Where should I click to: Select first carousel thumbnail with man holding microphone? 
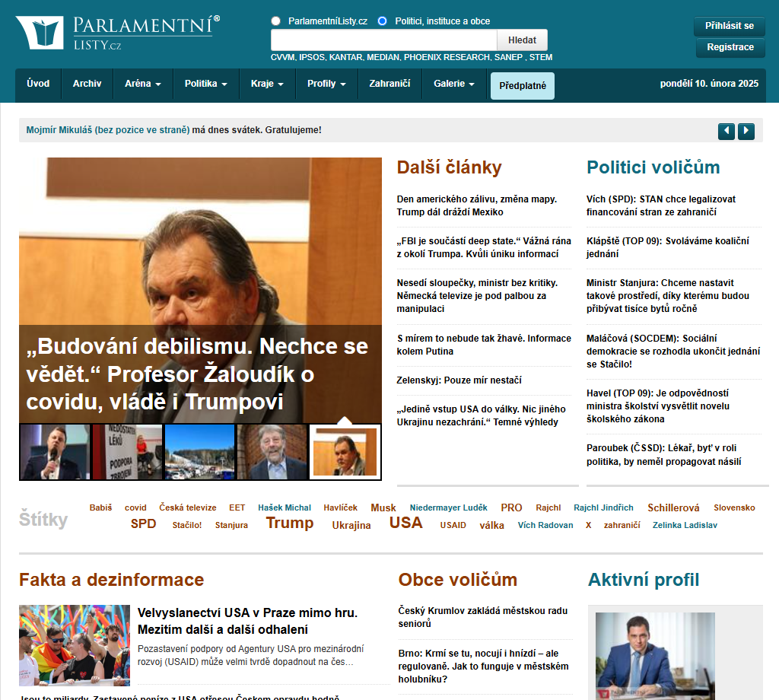(54, 452)
